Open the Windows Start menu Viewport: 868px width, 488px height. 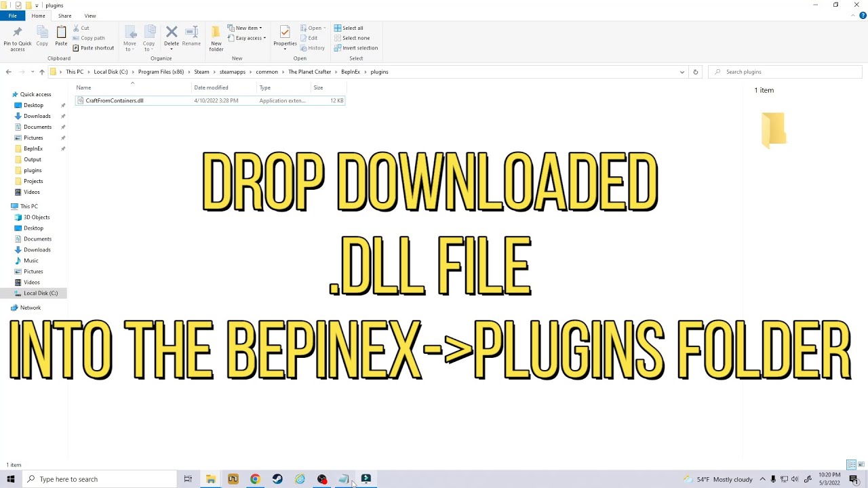pos(11,479)
